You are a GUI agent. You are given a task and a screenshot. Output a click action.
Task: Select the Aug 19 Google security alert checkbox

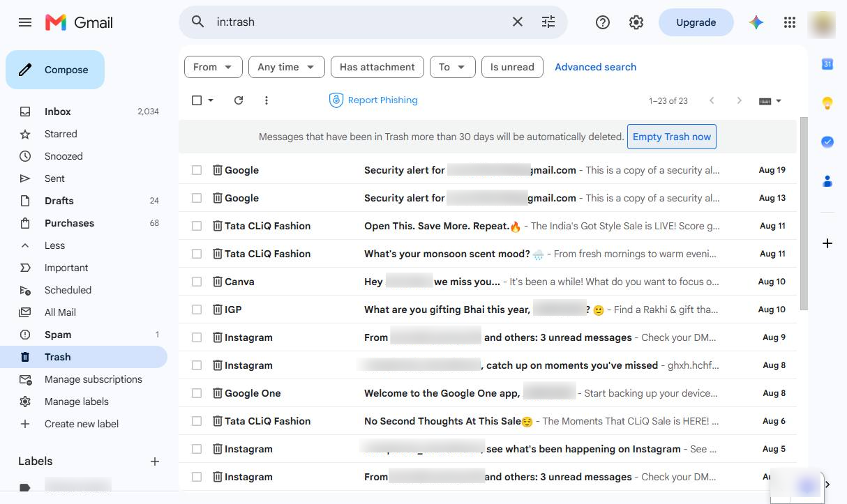pos(197,170)
